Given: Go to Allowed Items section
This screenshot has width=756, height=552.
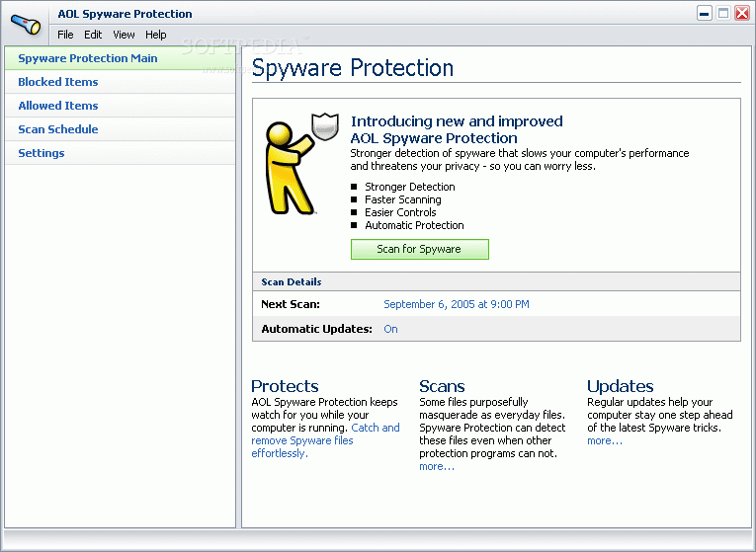Looking at the screenshot, I should (x=120, y=106).
